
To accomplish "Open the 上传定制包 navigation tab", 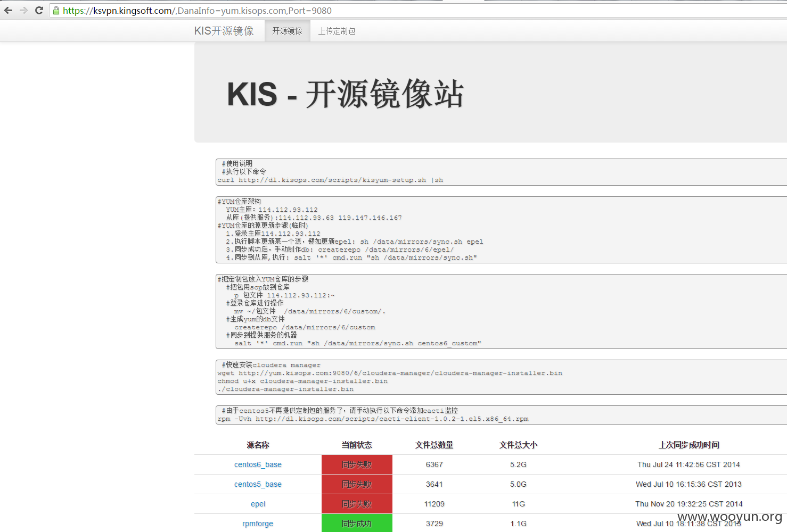I will 337,31.
